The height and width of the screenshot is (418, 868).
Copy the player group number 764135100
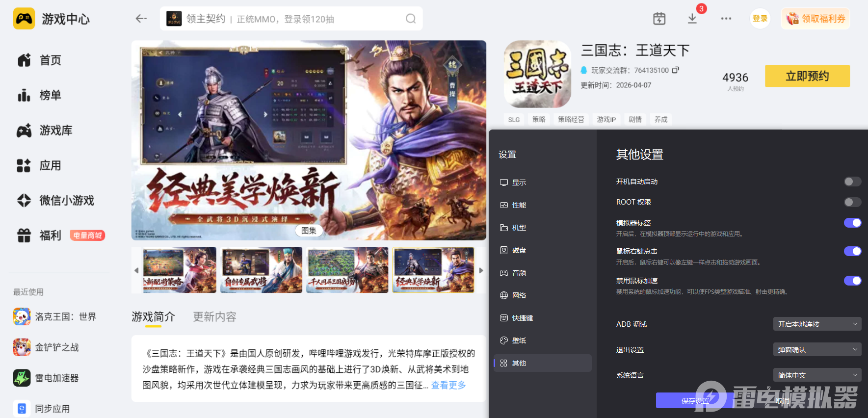pos(676,70)
